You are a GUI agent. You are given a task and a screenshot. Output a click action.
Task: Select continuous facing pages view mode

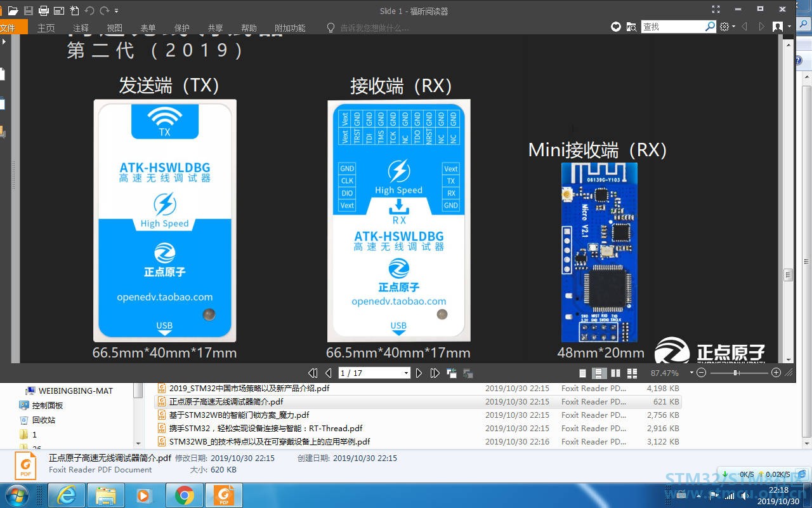point(632,373)
